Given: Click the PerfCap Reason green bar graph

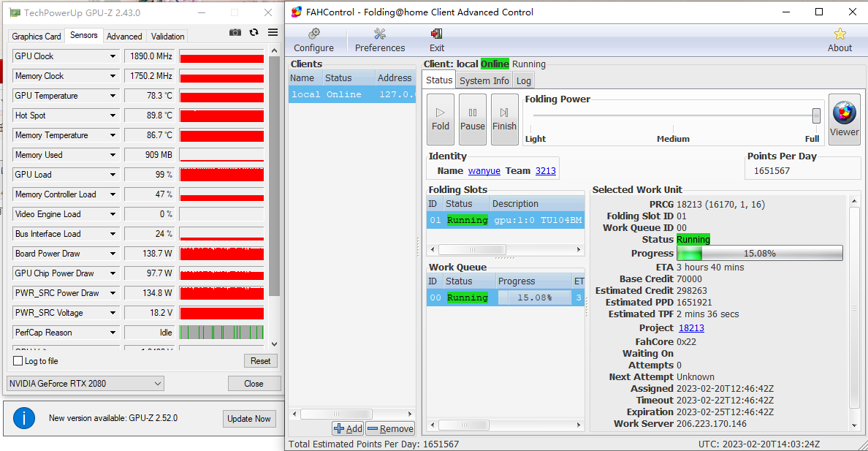Looking at the screenshot, I should [221, 333].
